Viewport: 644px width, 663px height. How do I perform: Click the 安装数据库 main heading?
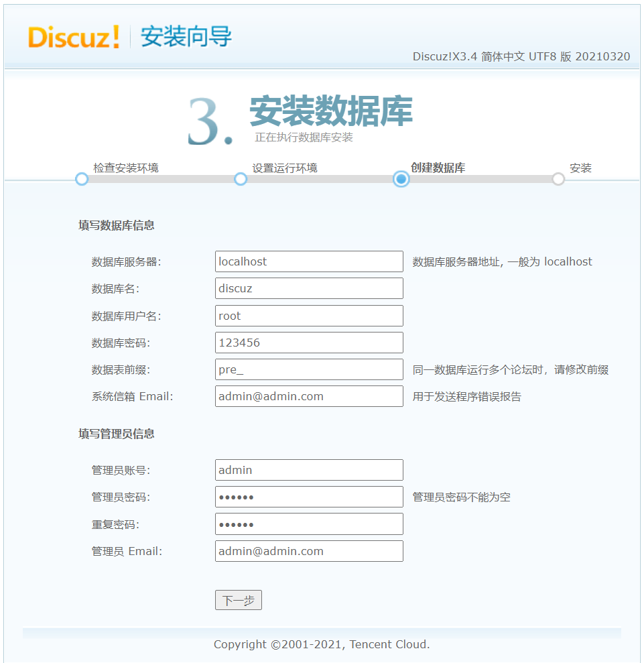331,111
